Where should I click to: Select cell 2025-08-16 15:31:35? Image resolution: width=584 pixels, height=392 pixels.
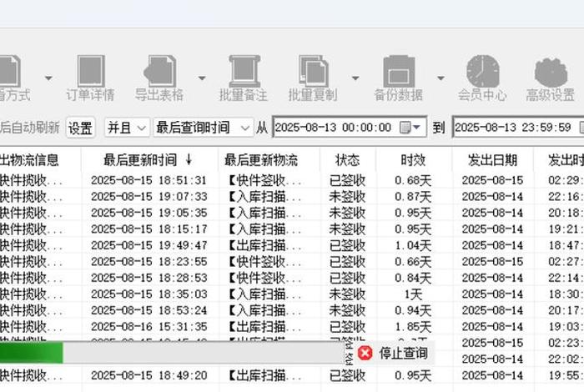[149, 327]
